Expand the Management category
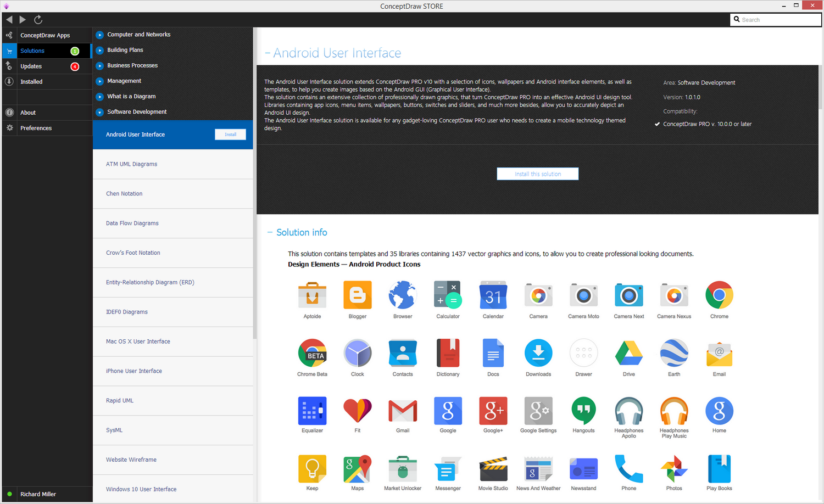This screenshot has width=824, height=504. pos(99,81)
